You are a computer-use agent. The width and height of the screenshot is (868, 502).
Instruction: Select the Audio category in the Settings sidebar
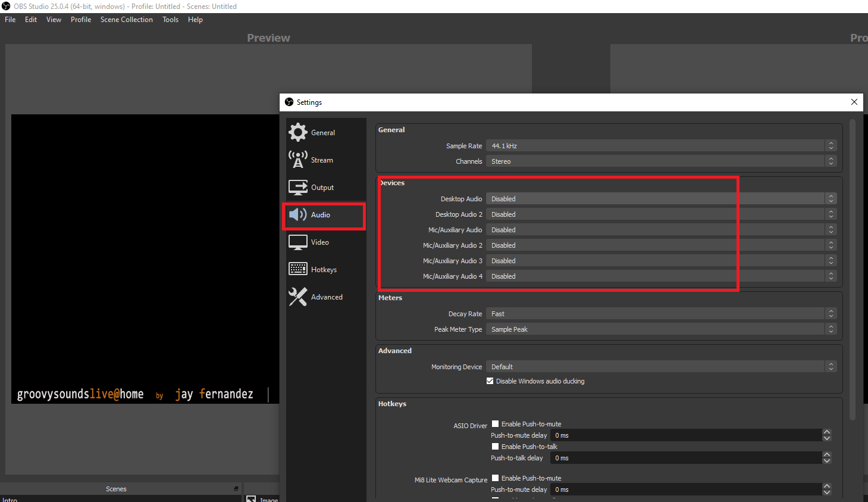click(325, 215)
